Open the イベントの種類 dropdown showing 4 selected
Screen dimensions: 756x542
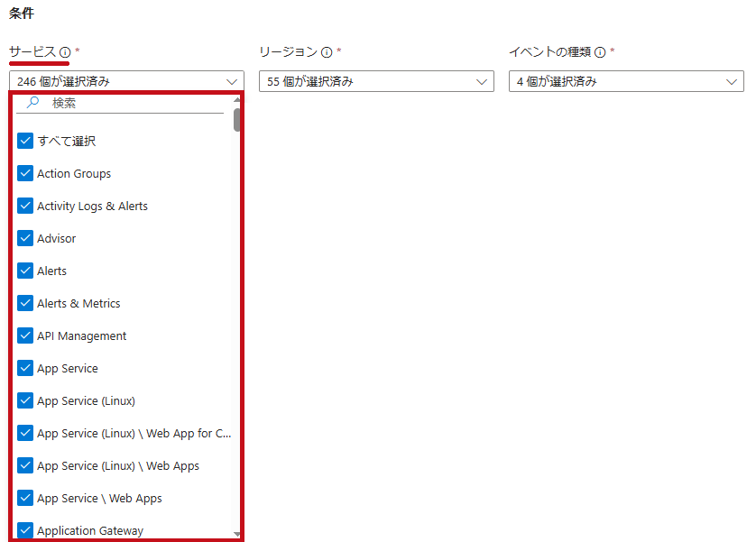point(626,81)
